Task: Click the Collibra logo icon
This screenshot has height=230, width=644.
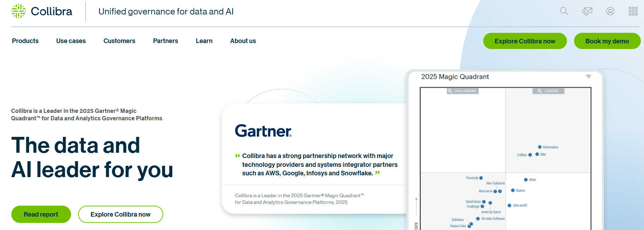Action: pyautogui.click(x=18, y=11)
